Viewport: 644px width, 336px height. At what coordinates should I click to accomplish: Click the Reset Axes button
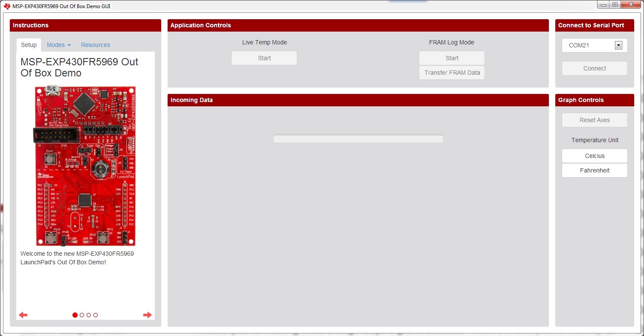point(595,120)
